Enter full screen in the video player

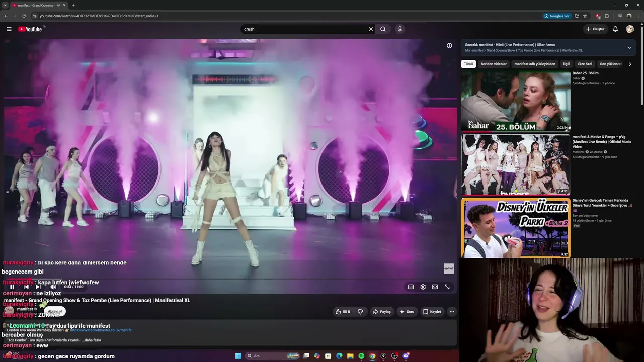pos(447,287)
